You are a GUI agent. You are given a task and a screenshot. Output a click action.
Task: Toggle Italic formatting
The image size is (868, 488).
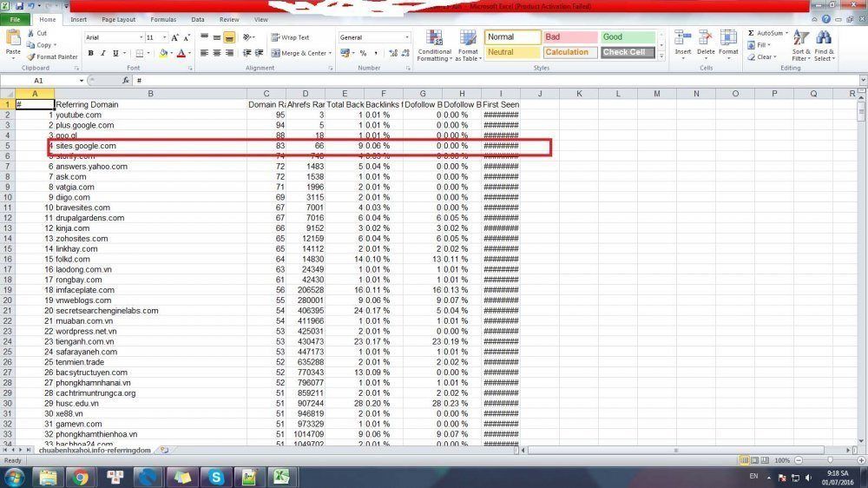(103, 53)
